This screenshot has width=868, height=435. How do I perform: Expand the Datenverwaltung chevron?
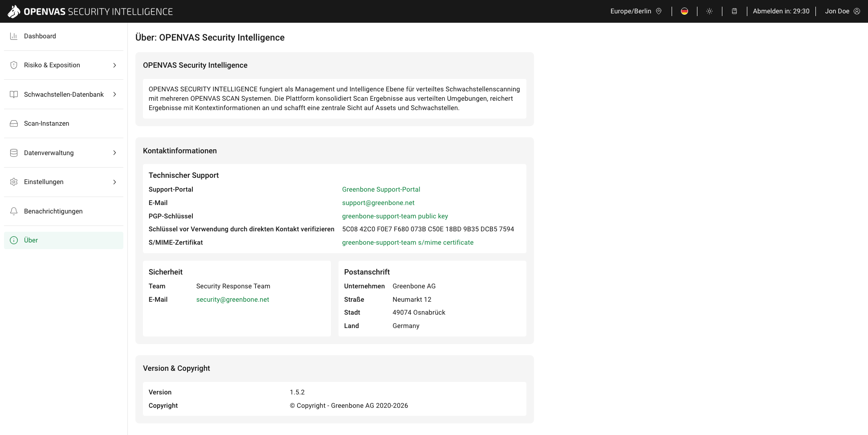pyautogui.click(x=114, y=153)
